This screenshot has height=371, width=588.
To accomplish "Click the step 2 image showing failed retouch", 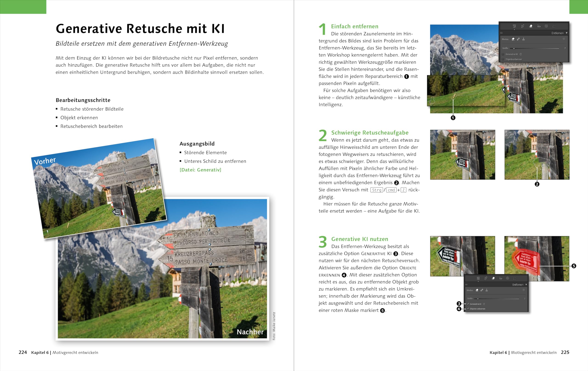I will 537,155.
